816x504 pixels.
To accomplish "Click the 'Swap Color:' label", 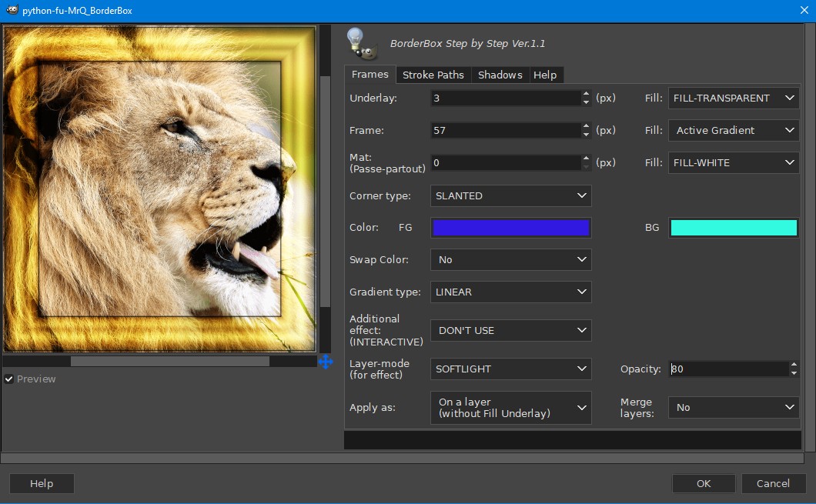I will (379, 259).
